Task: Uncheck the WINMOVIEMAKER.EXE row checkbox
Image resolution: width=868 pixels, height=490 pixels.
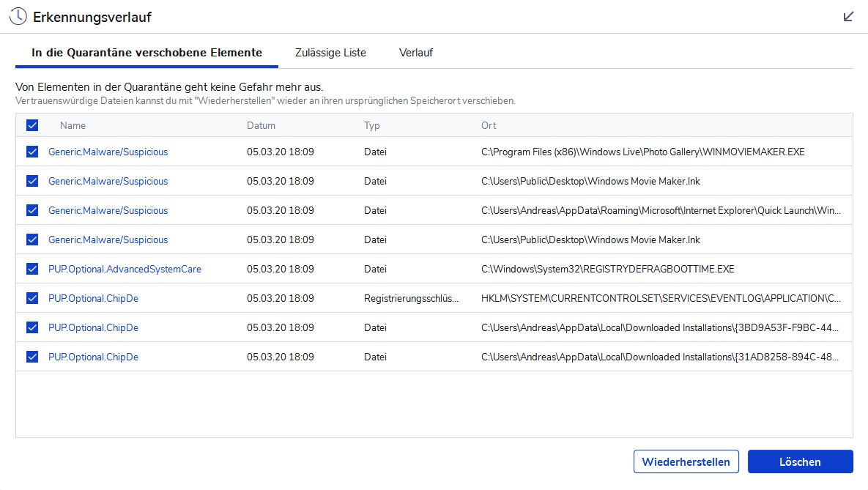Action: [32, 152]
